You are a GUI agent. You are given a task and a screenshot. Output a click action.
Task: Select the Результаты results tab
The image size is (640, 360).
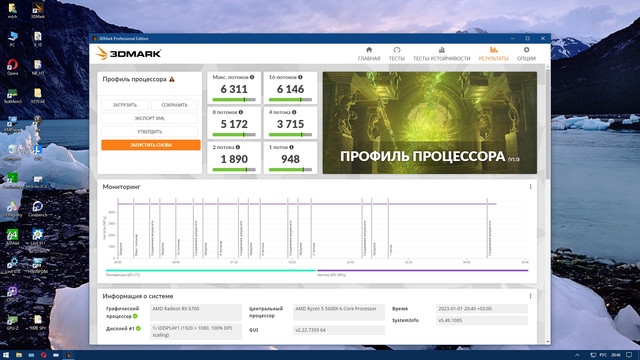coord(493,54)
